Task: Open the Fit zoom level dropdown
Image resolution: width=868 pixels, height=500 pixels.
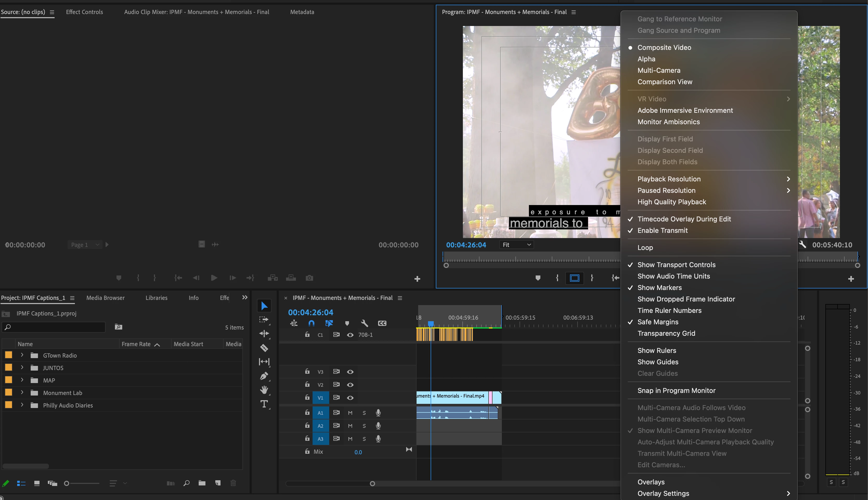Action: coord(516,245)
